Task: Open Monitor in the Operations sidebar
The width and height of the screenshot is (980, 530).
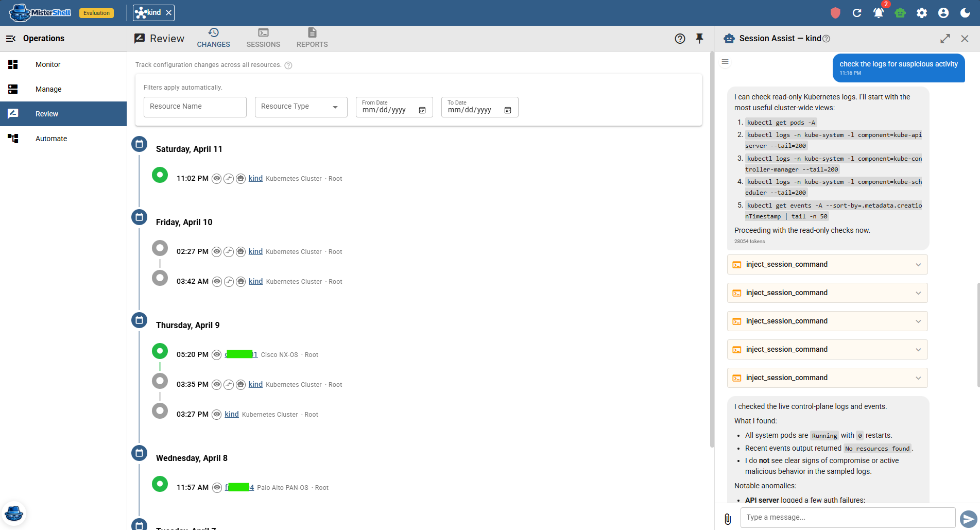Action: [63, 64]
